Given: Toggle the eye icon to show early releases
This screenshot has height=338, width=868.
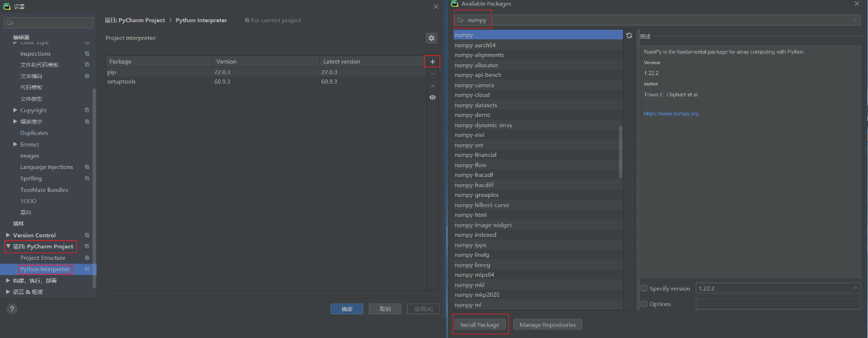Looking at the screenshot, I should [x=432, y=98].
